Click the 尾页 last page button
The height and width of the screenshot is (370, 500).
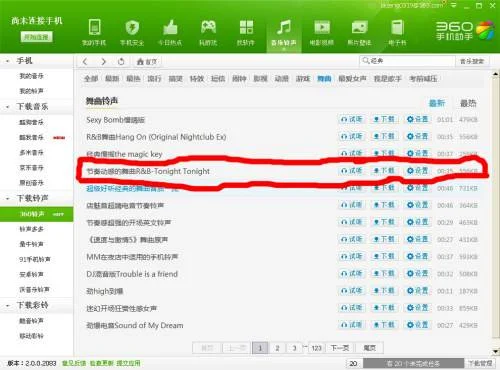click(x=369, y=348)
